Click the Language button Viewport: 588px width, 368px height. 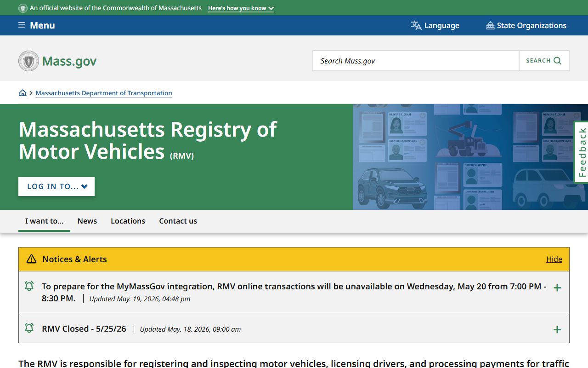point(435,25)
